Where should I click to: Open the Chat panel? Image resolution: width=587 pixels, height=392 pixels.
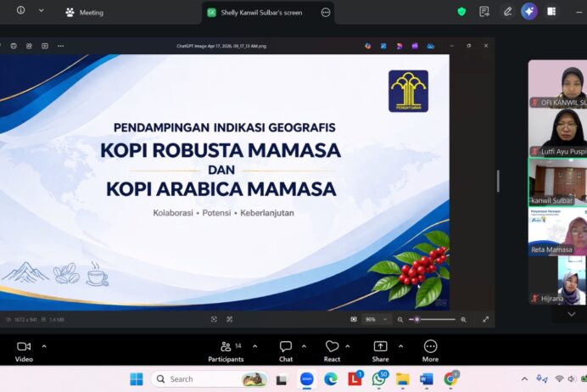[285, 347]
